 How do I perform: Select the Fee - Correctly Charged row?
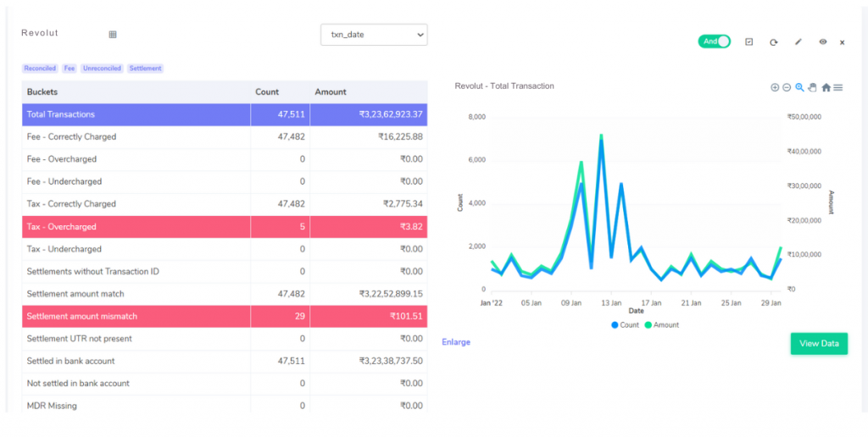(x=225, y=137)
